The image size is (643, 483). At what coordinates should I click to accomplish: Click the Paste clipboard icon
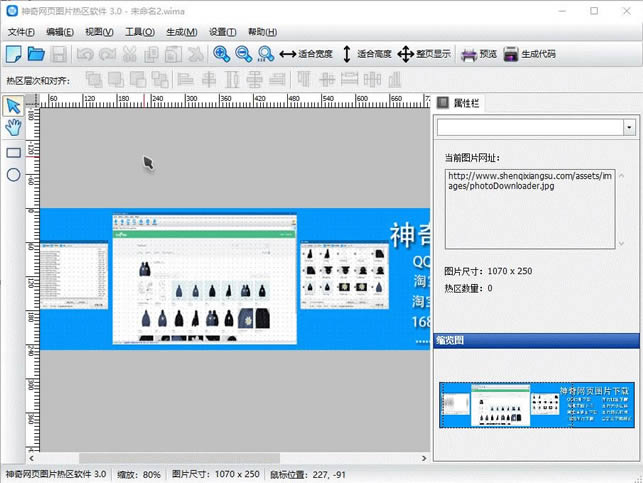pos(173,54)
